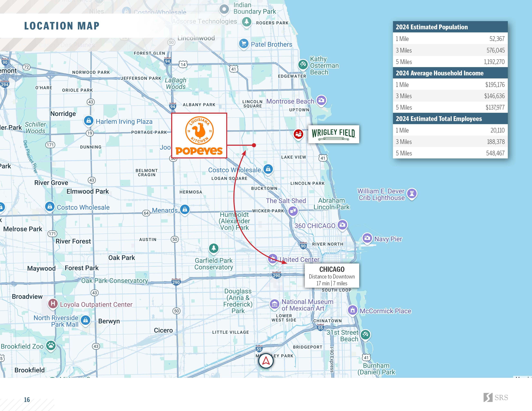Click the Loyola Outpatient Center hospital pin

tap(53, 304)
